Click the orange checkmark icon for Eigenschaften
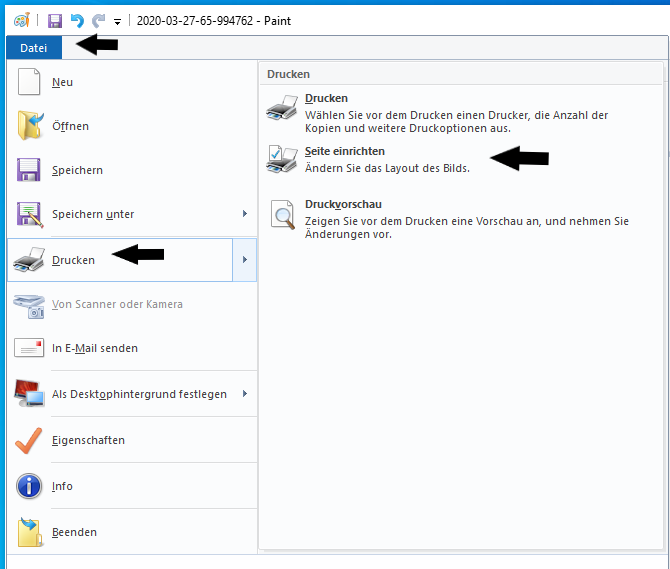The image size is (670, 569). [29, 440]
